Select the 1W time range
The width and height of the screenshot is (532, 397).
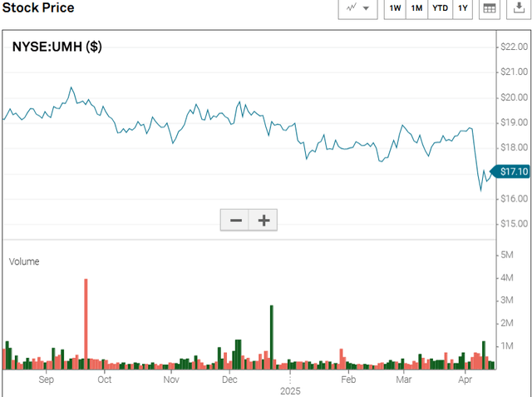tap(395, 8)
